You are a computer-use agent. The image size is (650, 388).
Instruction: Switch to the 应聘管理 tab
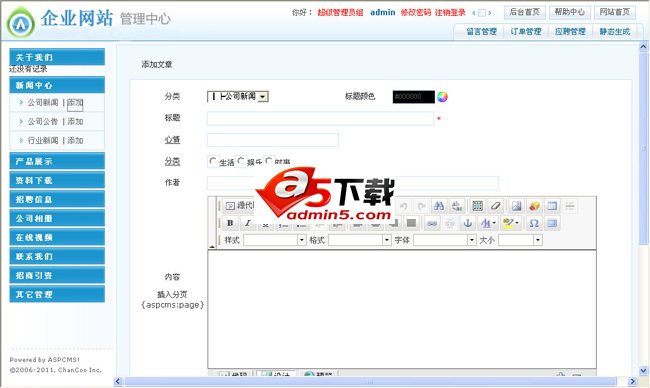click(x=570, y=32)
